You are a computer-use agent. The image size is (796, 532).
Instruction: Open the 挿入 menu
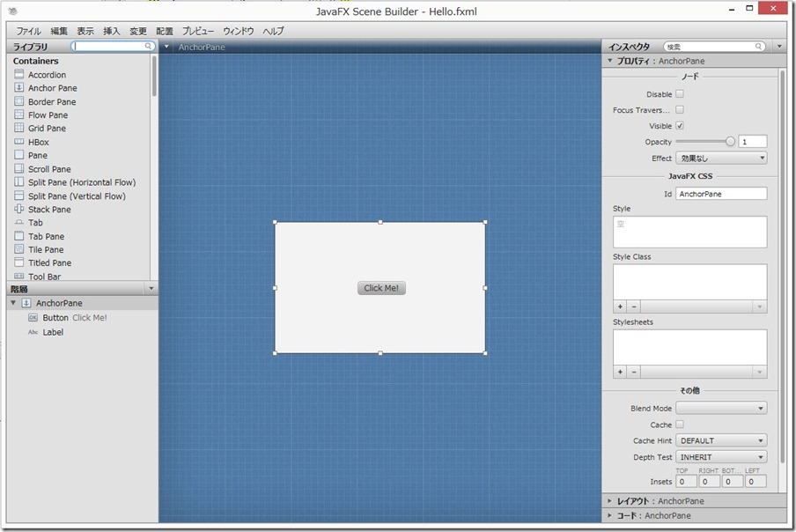coord(112,31)
